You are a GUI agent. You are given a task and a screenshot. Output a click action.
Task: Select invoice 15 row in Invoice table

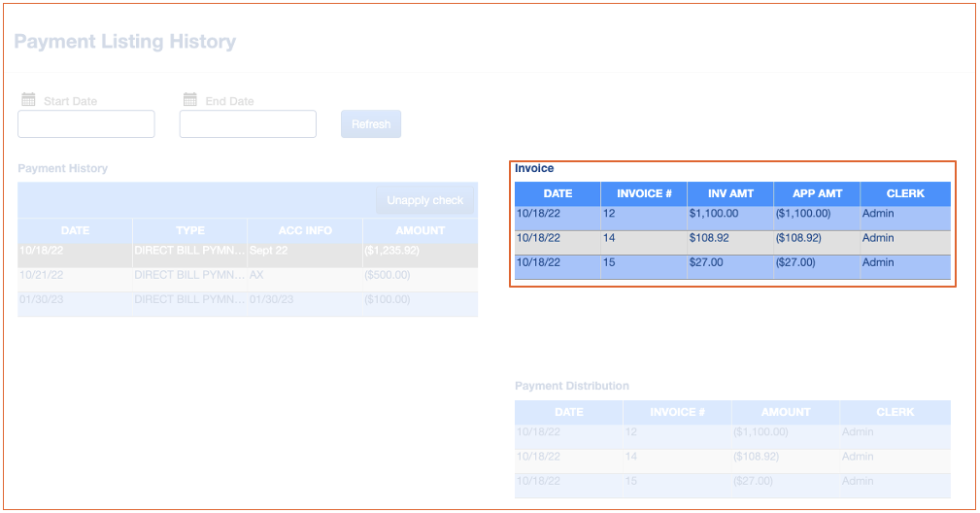(732, 263)
